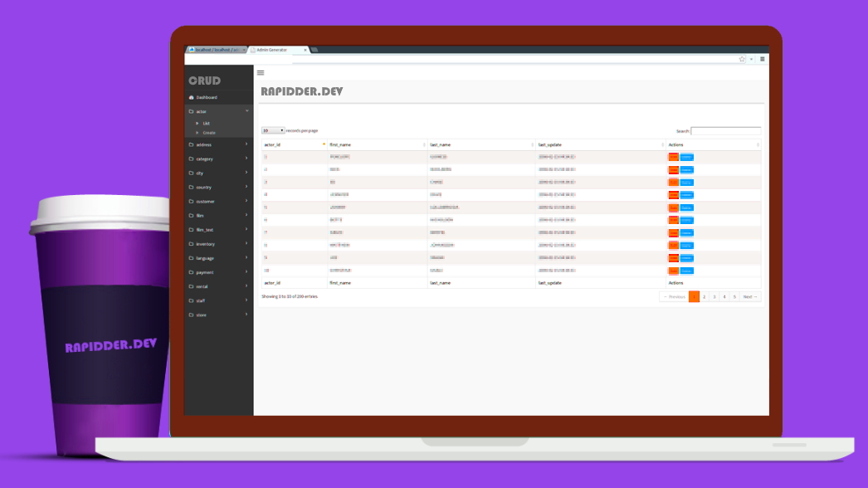Screen dimensions: 868x488
Task: Open the rental menu item
Action: pyautogui.click(x=219, y=286)
